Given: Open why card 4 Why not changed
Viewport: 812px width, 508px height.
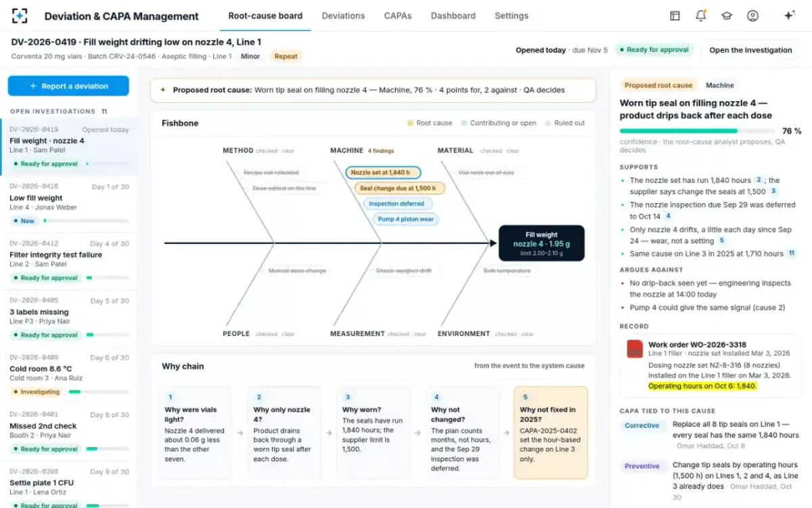Looking at the screenshot, I should (462, 433).
